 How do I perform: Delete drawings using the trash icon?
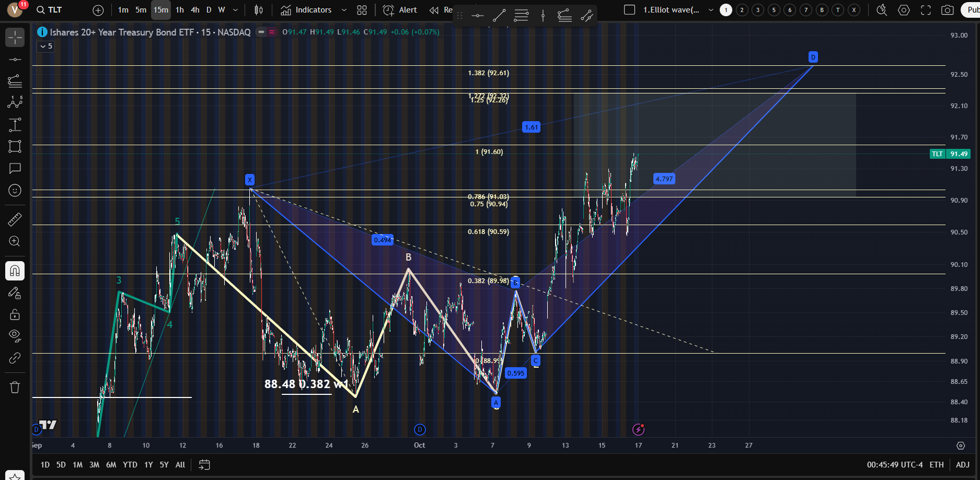15,387
